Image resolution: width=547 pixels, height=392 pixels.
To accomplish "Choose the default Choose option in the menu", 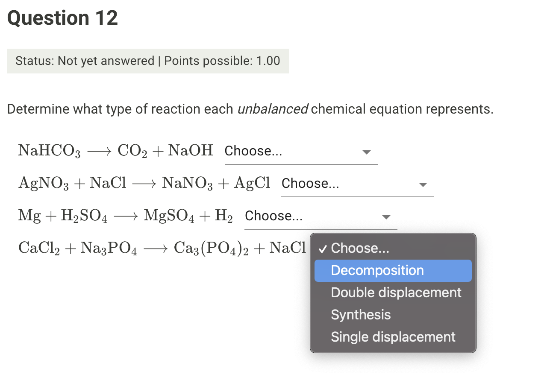I will click(x=360, y=248).
